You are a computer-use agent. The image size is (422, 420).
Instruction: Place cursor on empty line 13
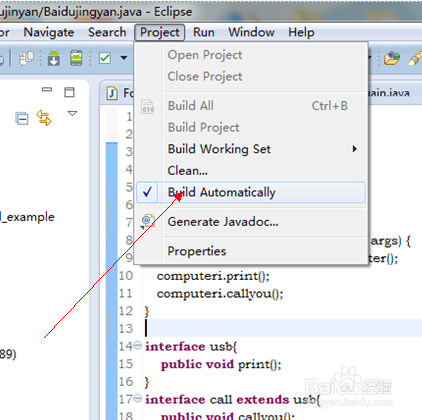click(x=283, y=328)
